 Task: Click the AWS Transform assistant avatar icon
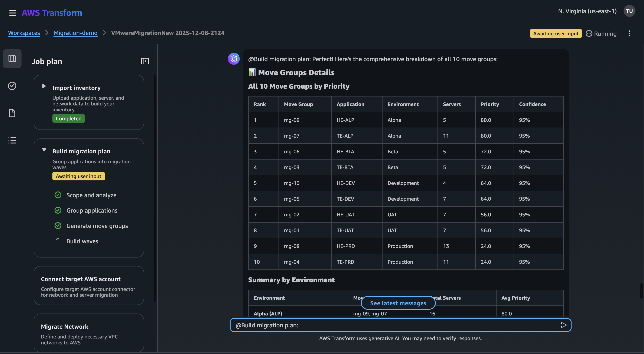point(234,59)
